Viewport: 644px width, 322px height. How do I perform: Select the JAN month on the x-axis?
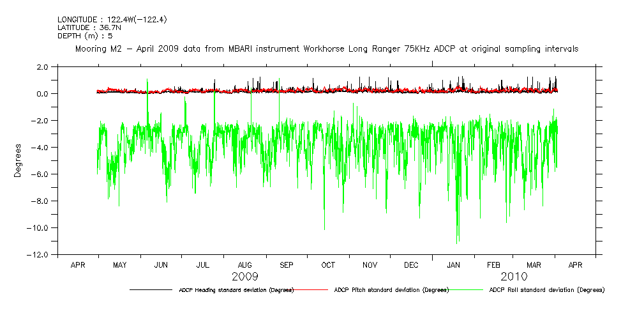pyautogui.click(x=453, y=264)
